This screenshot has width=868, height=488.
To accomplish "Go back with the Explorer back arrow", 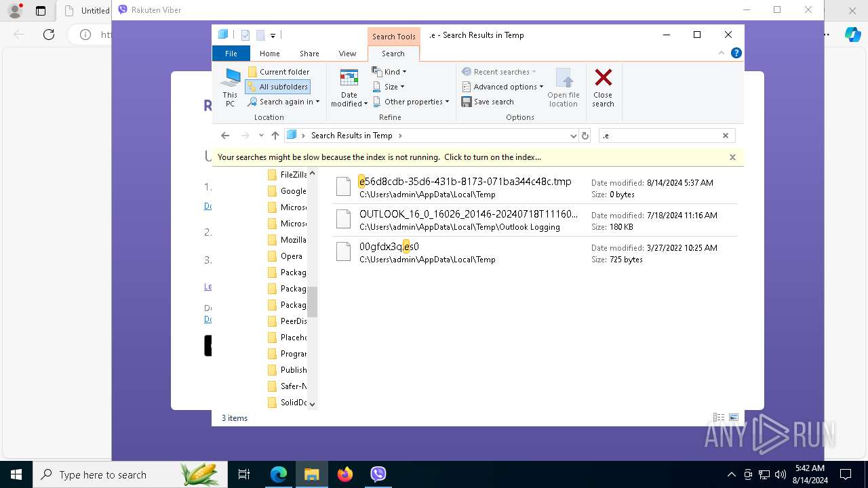I will (225, 136).
